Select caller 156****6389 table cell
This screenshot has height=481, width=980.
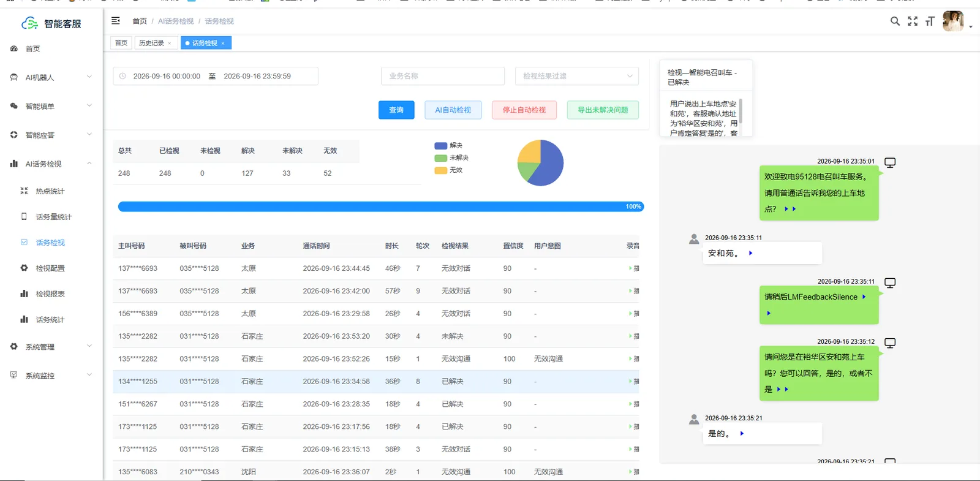coord(138,314)
